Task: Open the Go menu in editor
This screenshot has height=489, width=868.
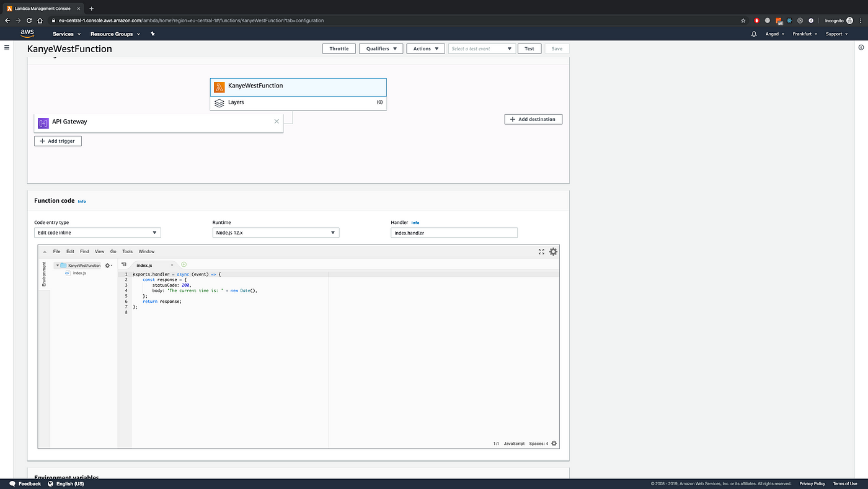Action: point(113,252)
